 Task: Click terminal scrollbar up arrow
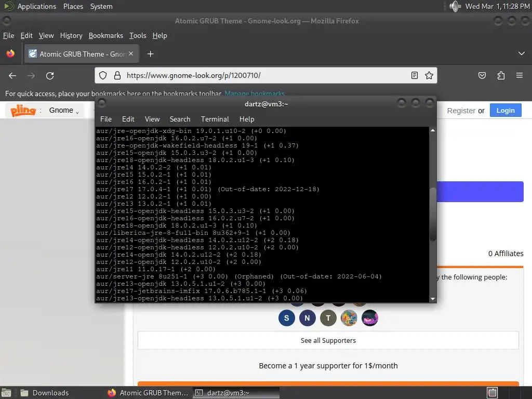[433, 130]
